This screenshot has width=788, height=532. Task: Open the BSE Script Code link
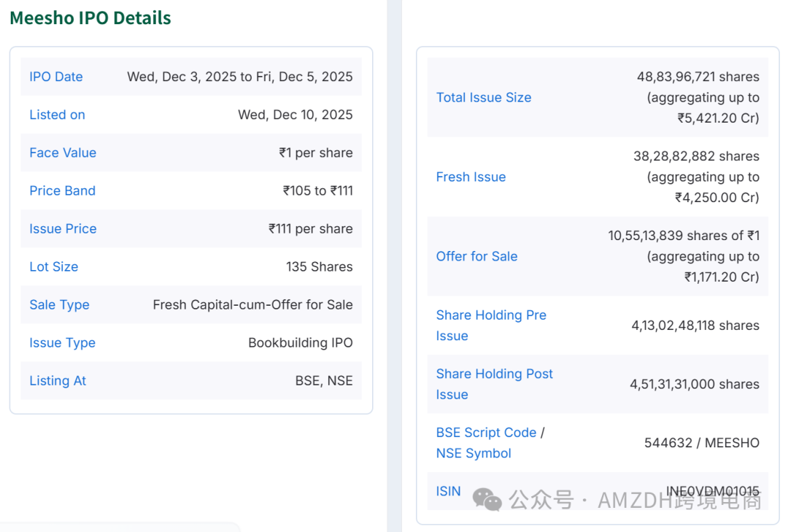(x=486, y=432)
